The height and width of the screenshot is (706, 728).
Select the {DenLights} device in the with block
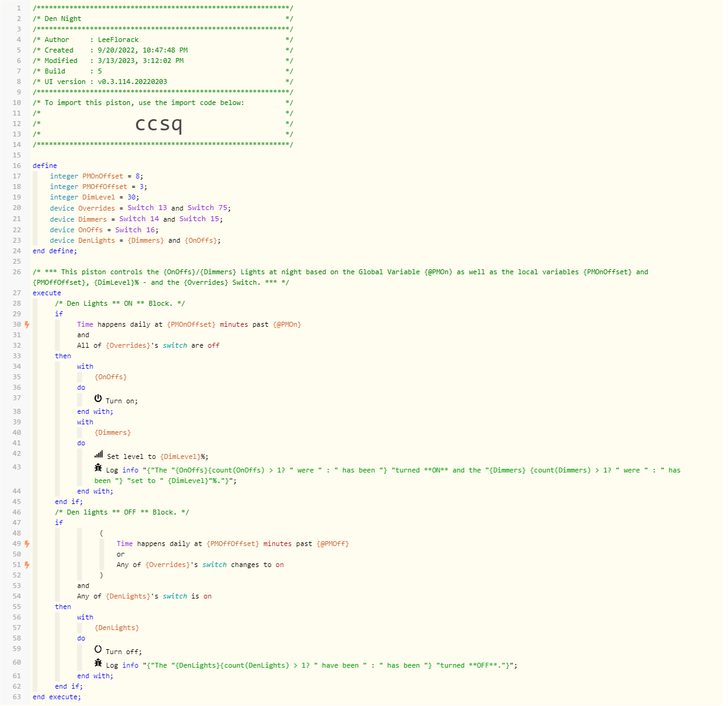[117, 628]
